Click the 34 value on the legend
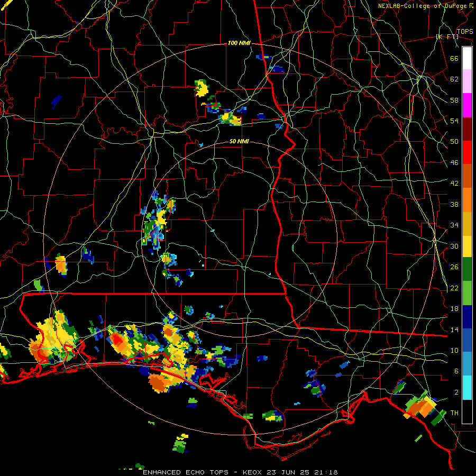 click(454, 225)
